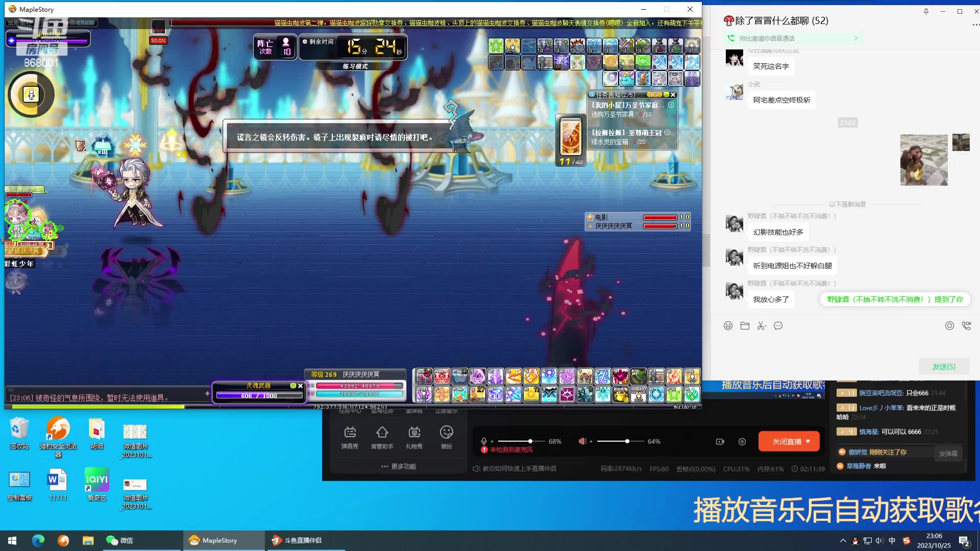Image resolution: width=980 pixels, height=551 pixels.
Task: Click the 提到了你 mention notification
Action: tap(895, 299)
